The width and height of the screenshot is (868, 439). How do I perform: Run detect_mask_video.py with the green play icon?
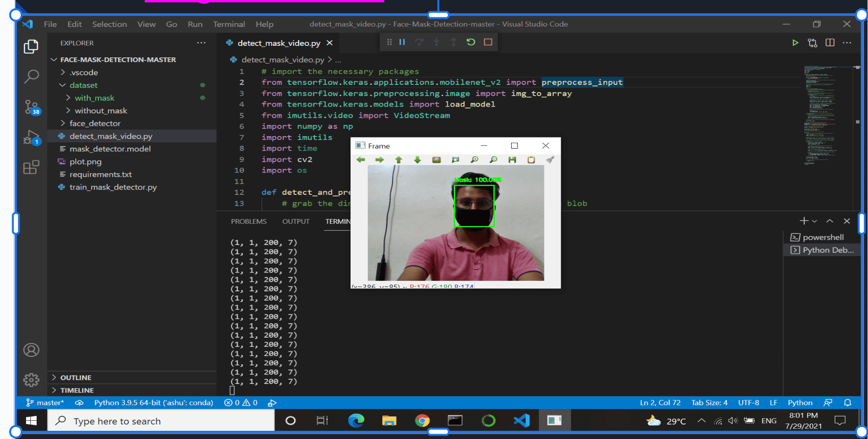(795, 42)
